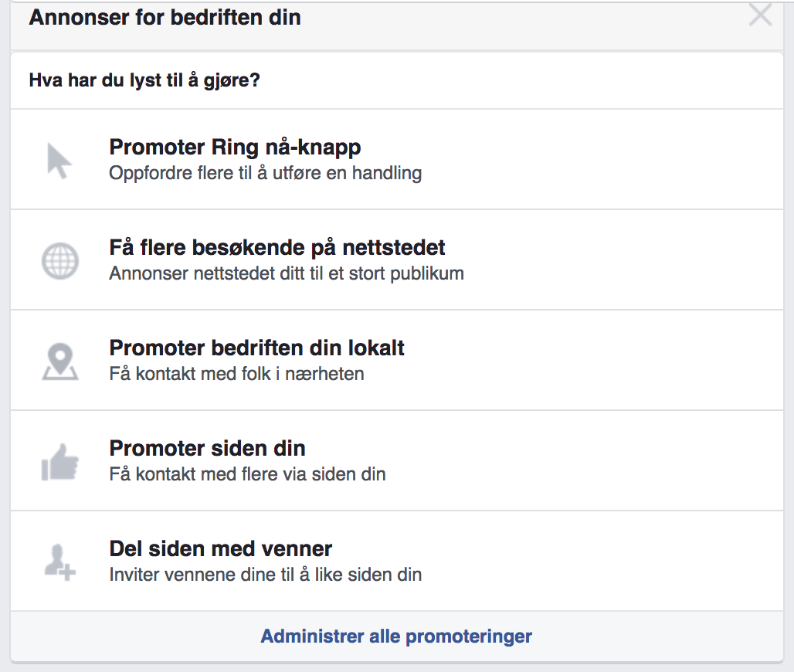794x672 pixels.
Task: Click the thumbs-up icon for page promotion
Action: pyautogui.click(x=59, y=462)
